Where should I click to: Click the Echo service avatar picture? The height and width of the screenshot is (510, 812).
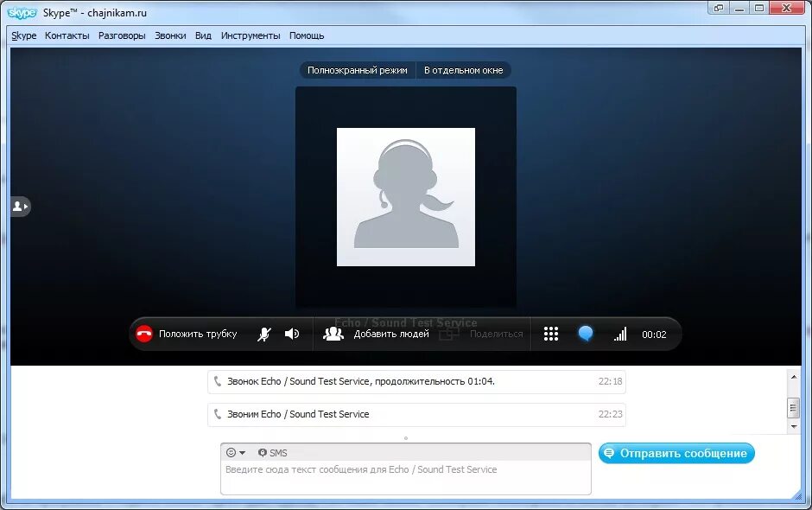tap(406, 197)
